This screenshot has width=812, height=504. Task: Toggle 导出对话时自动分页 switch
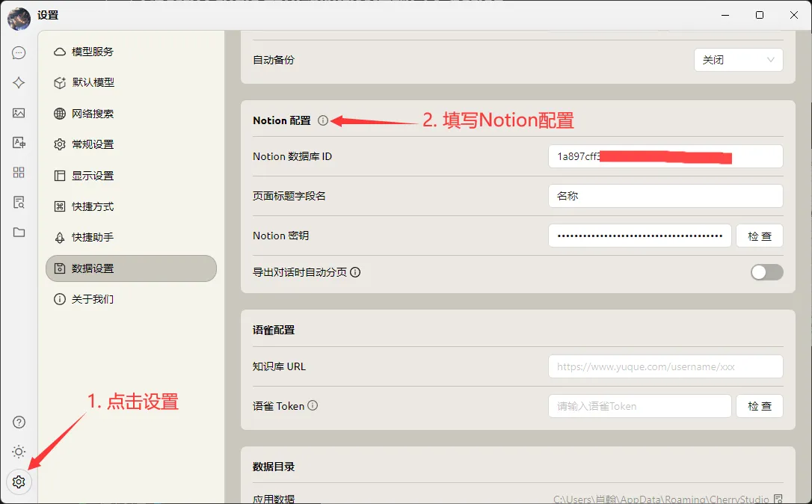click(767, 272)
